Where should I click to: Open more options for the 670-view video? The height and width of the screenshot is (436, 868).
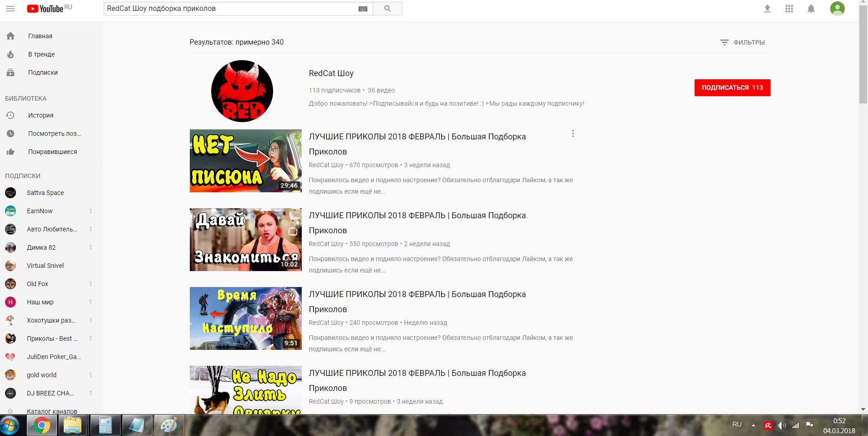[573, 133]
